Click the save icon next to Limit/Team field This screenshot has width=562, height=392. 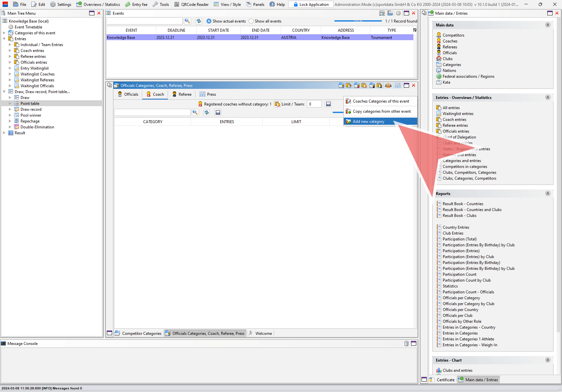(328, 104)
